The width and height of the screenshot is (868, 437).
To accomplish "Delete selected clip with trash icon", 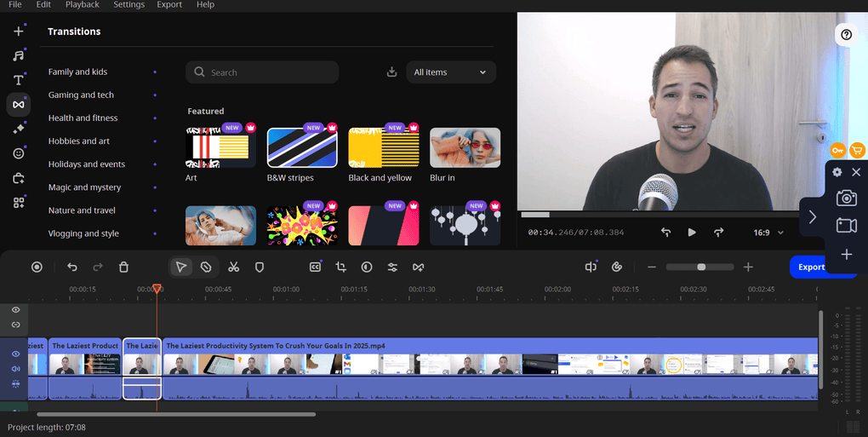I will 123,267.
